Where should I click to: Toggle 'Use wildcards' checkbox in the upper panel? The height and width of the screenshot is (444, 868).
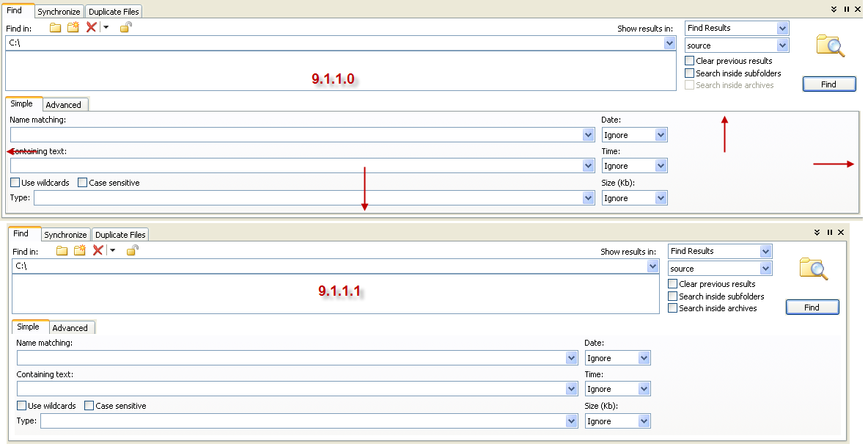point(15,183)
